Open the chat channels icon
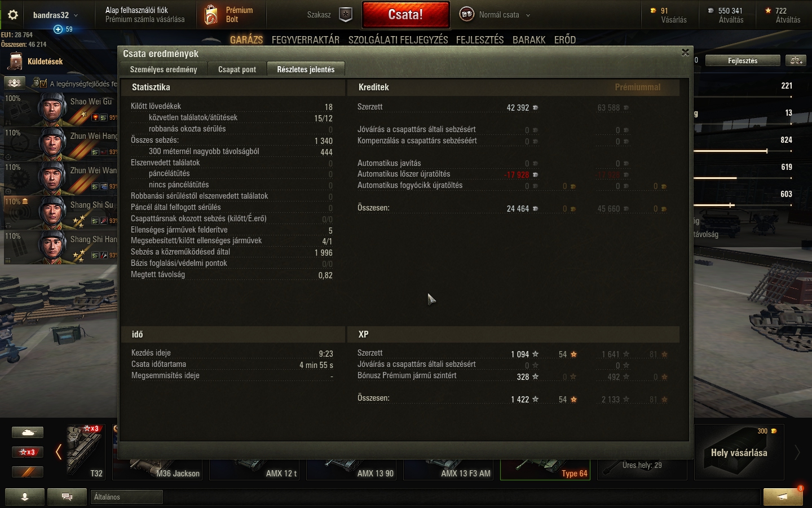 point(67,497)
